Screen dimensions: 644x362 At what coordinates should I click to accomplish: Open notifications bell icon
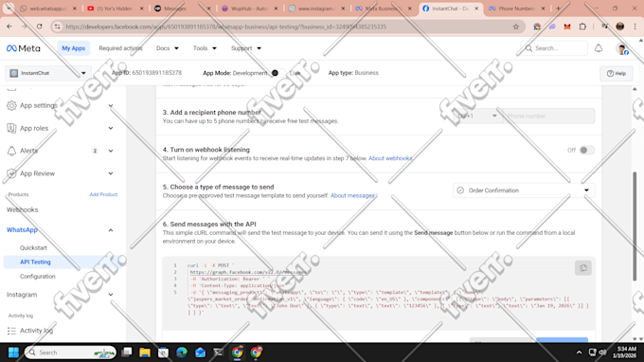[599, 48]
